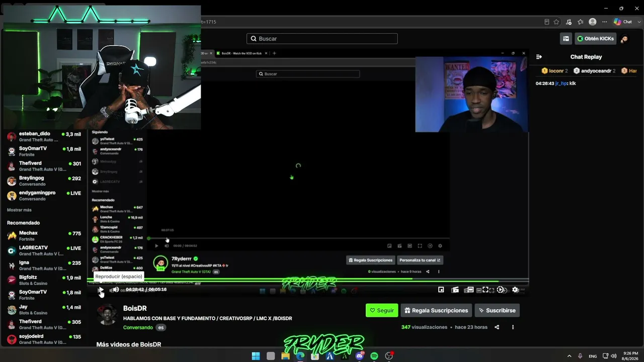The image size is (644, 362).
Task: Click the Obtén KICKs button
Action: click(596, 39)
